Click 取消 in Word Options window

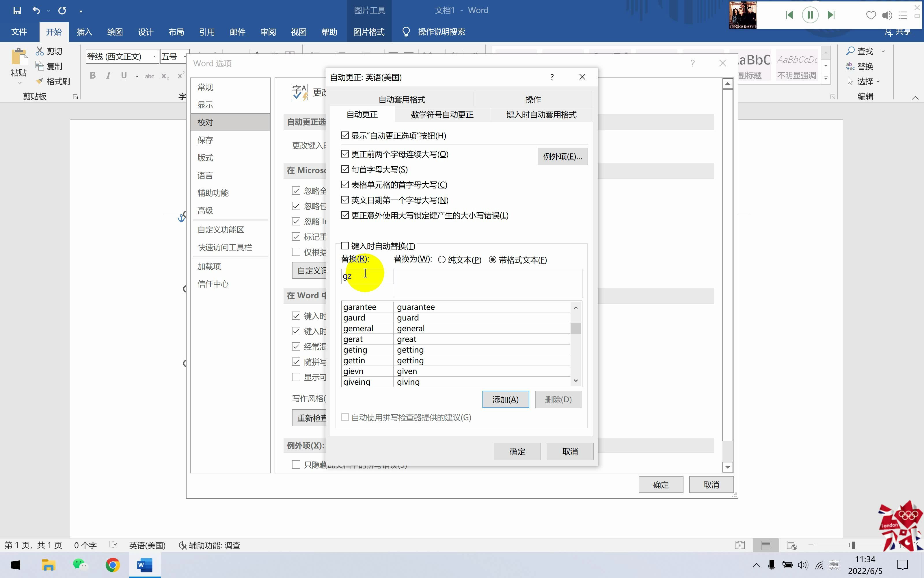[711, 485]
